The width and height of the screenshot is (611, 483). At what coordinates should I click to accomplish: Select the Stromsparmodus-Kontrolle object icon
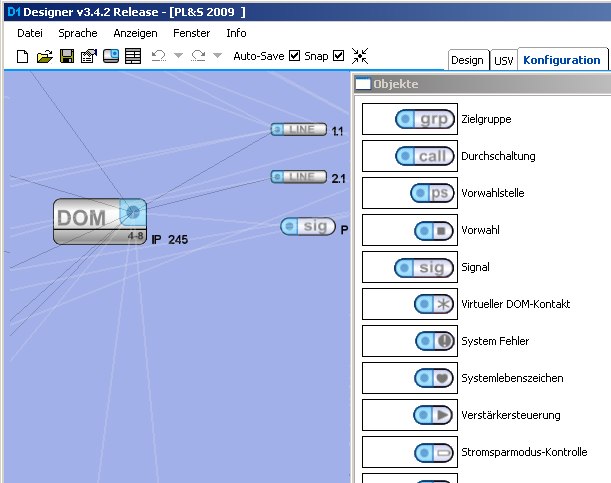point(434,453)
